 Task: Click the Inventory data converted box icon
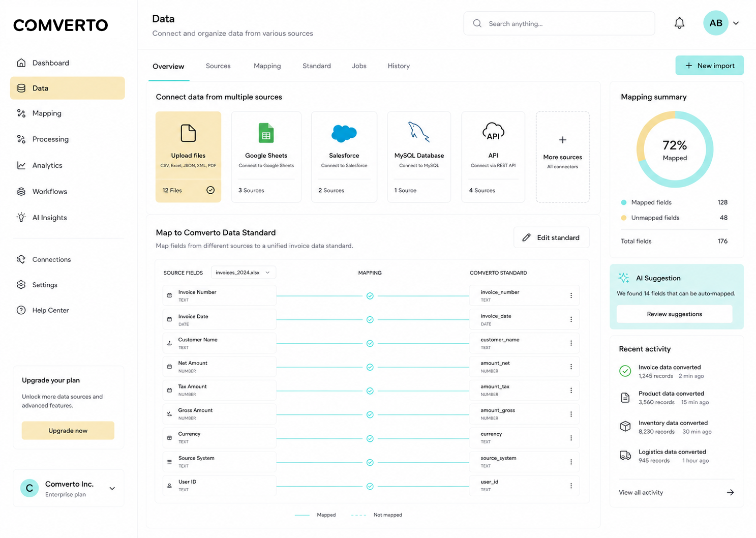(x=625, y=427)
